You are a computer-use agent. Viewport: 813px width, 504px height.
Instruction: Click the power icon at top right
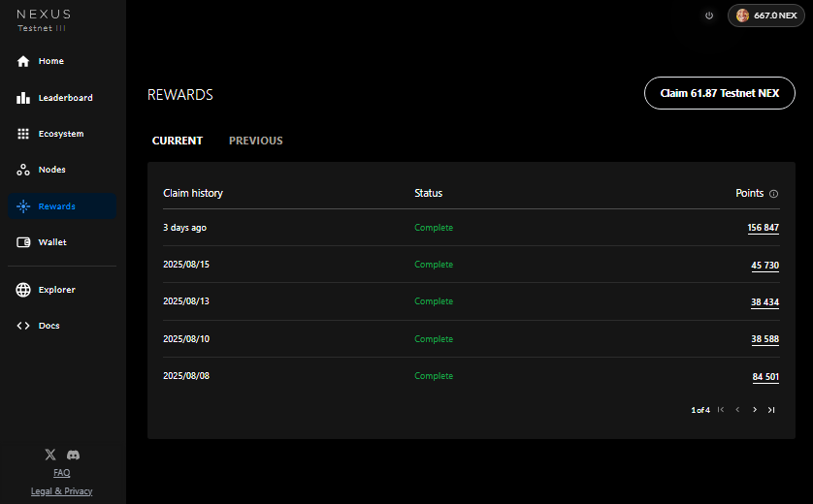[709, 16]
